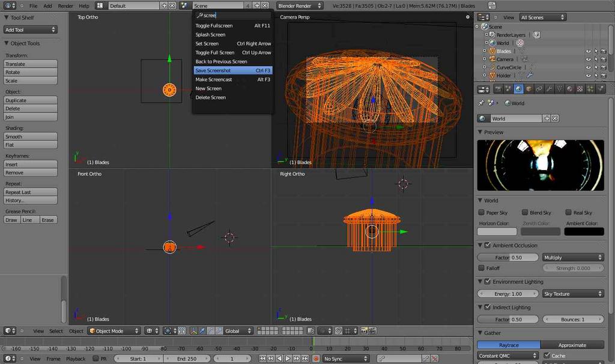This screenshot has width=615, height=364.
Task: Toggle the 3D manipulator axes icon
Action: [x=194, y=331]
